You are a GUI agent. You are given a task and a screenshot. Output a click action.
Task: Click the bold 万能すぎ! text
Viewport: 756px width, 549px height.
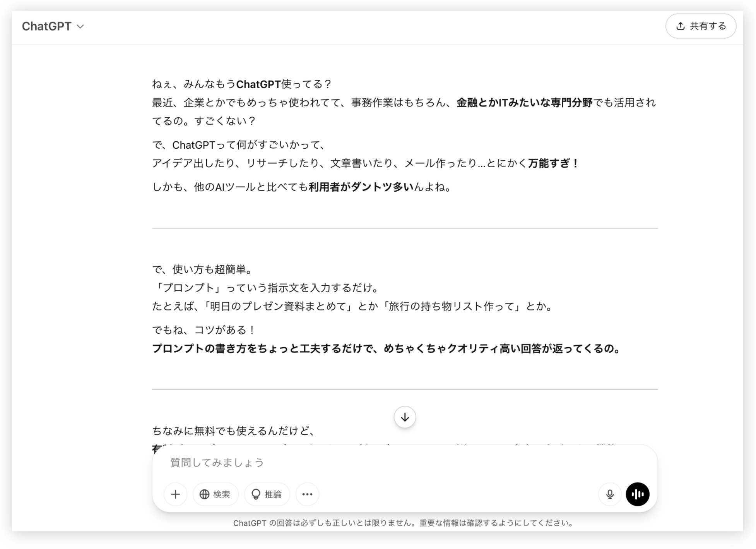(x=553, y=163)
